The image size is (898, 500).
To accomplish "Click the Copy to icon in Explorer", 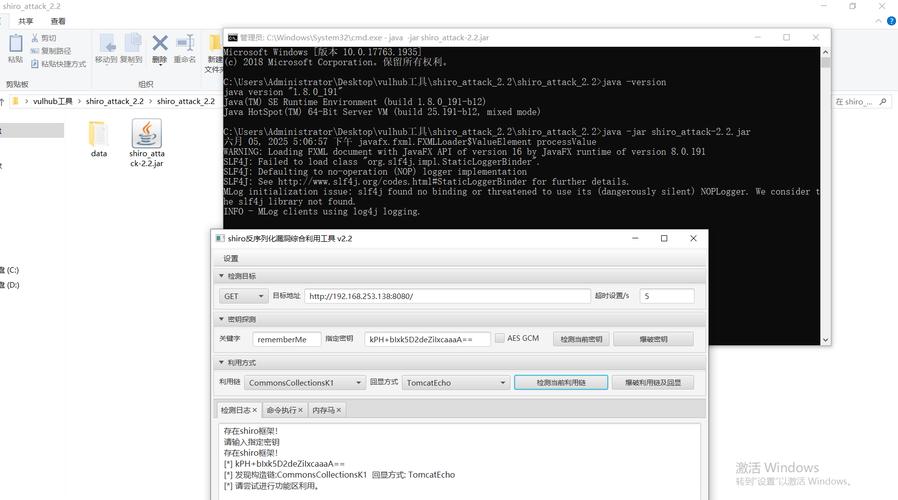I will point(132,43).
